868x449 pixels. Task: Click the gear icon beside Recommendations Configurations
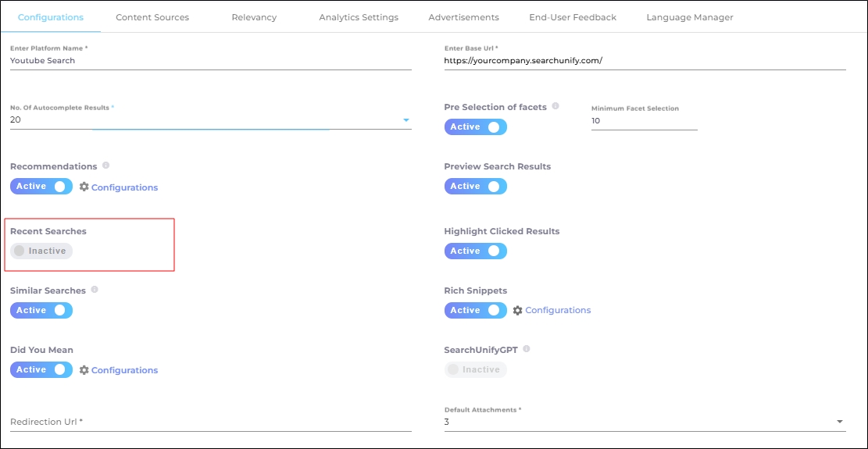point(84,187)
